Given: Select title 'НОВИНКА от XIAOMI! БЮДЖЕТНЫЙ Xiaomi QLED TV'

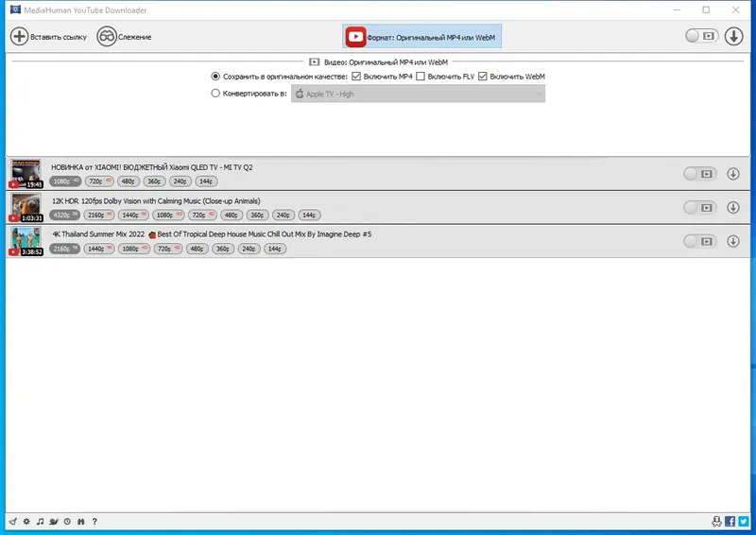Looking at the screenshot, I should pos(152,167).
